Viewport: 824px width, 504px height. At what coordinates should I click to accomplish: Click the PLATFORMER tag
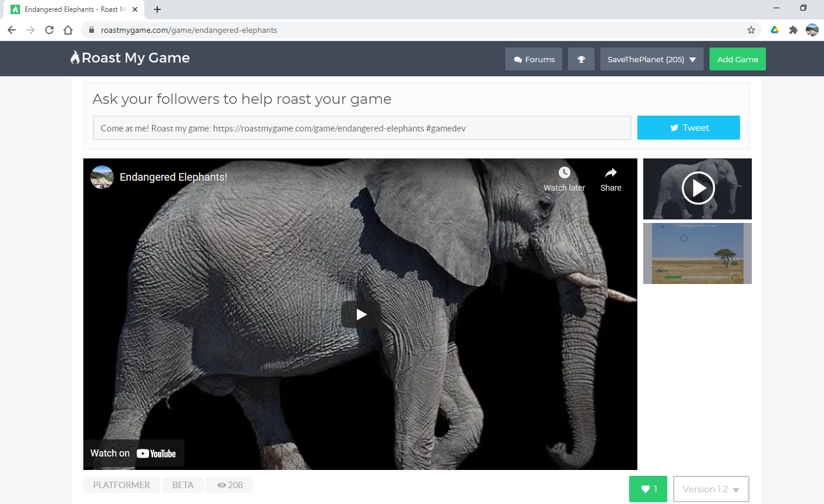coord(121,485)
